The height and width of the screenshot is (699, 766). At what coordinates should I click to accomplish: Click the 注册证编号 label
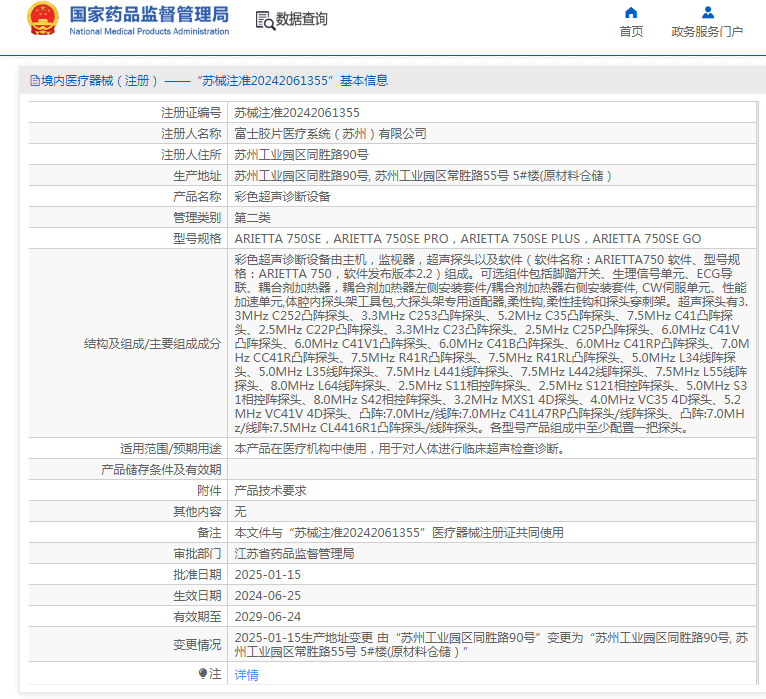[191, 113]
